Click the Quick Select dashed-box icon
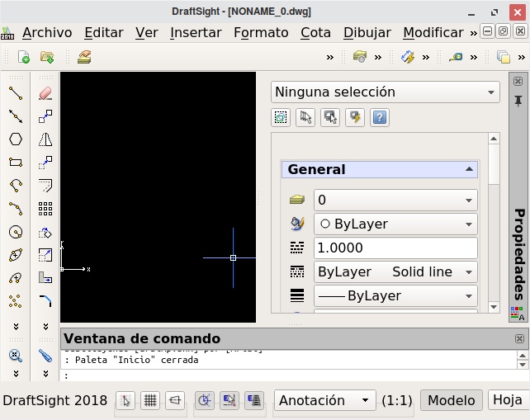The width and height of the screenshot is (530, 420). click(281, 118)
